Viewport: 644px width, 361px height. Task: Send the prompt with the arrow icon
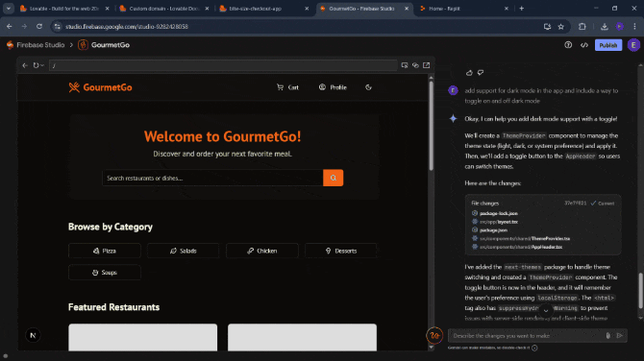[x=619, y=336]
